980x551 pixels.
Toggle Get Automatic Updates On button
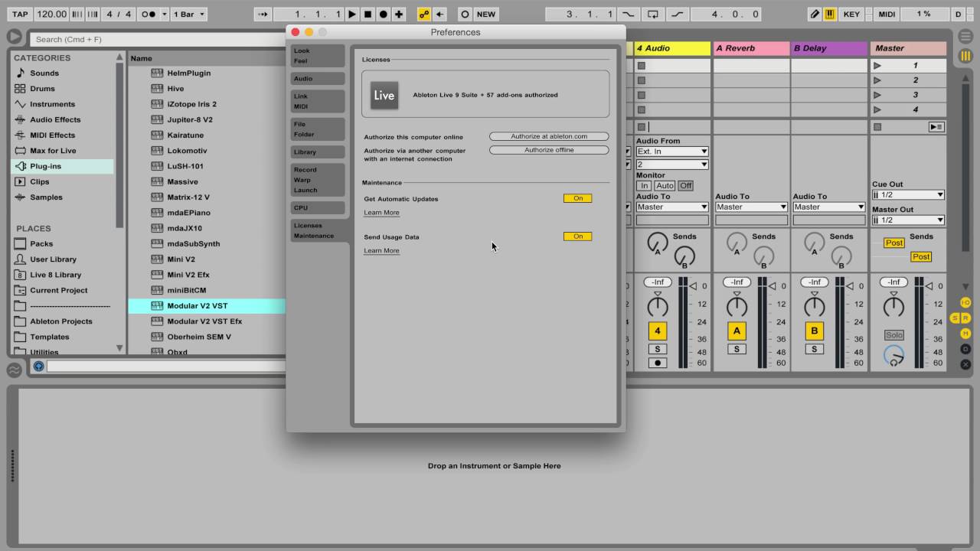pos(578,198)
